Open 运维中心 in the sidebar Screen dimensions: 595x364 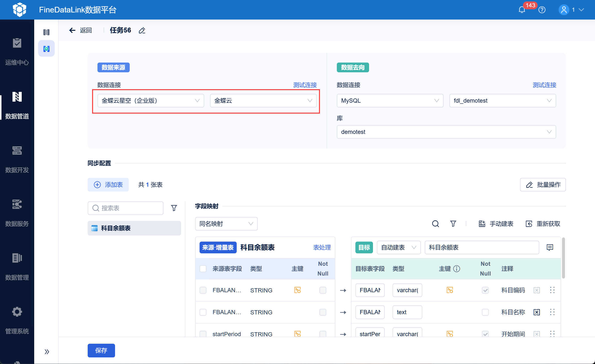[17, 52]
